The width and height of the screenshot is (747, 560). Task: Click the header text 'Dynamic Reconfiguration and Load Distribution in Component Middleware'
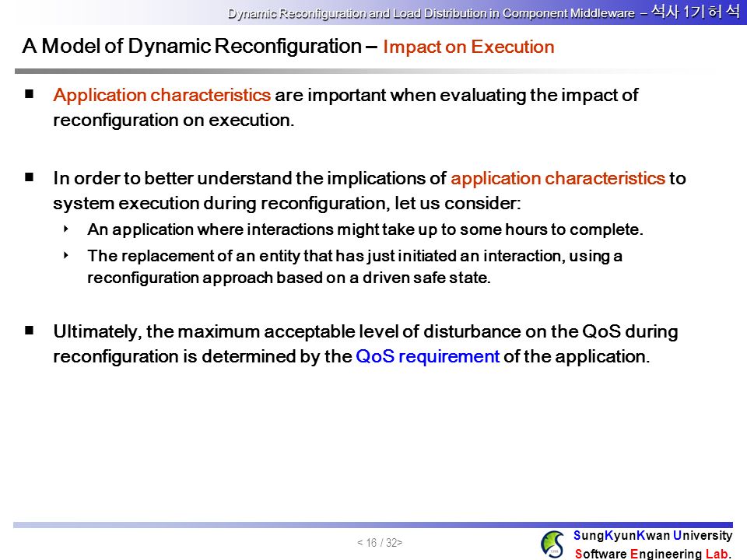pyautogui.click(x=431, y=13)
